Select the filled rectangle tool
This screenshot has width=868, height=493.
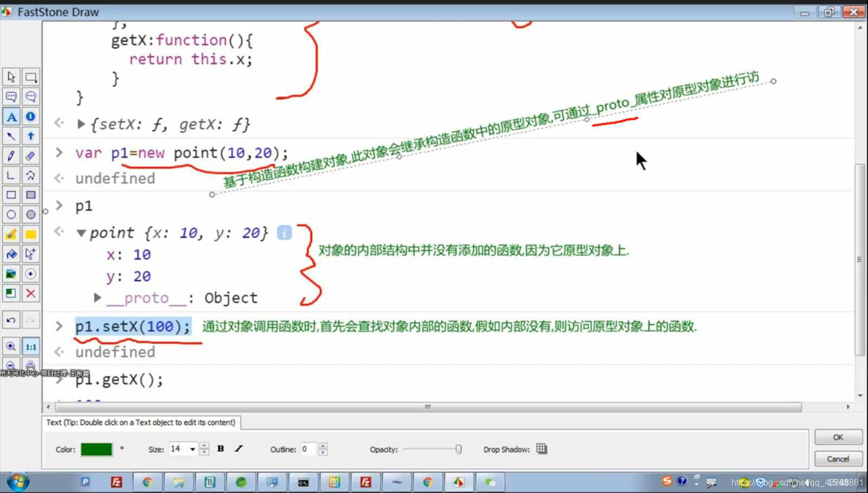[31, 195]
